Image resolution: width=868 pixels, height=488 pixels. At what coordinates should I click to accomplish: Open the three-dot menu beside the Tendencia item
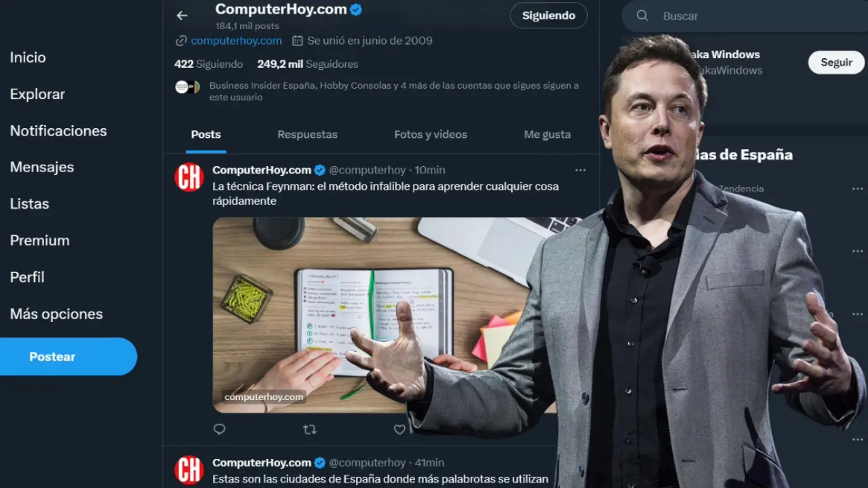(858, 188)
